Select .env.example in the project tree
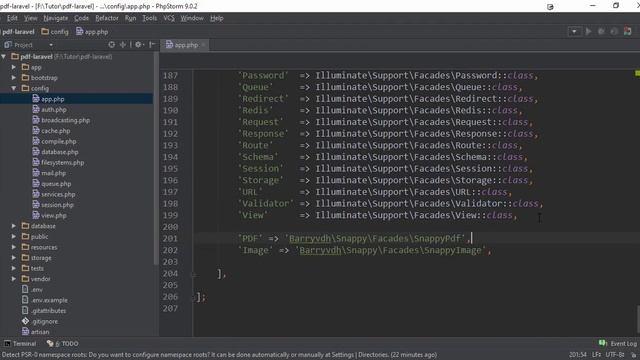Screen dimensions: 640x360 (x=49, y=300)
